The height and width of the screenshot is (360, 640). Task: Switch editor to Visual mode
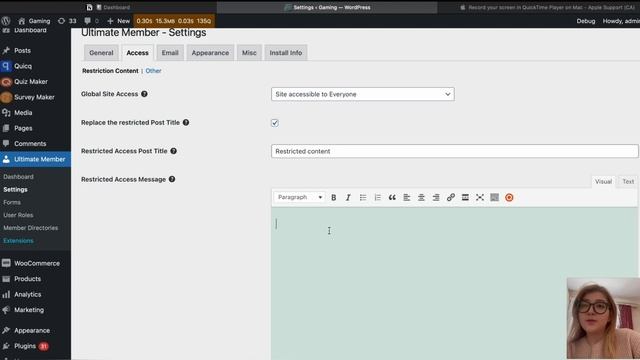[x=603, y=182]
